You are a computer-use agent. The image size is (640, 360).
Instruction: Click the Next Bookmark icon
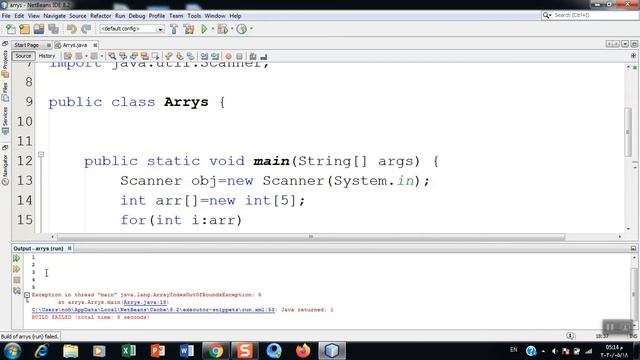point(180,56)
